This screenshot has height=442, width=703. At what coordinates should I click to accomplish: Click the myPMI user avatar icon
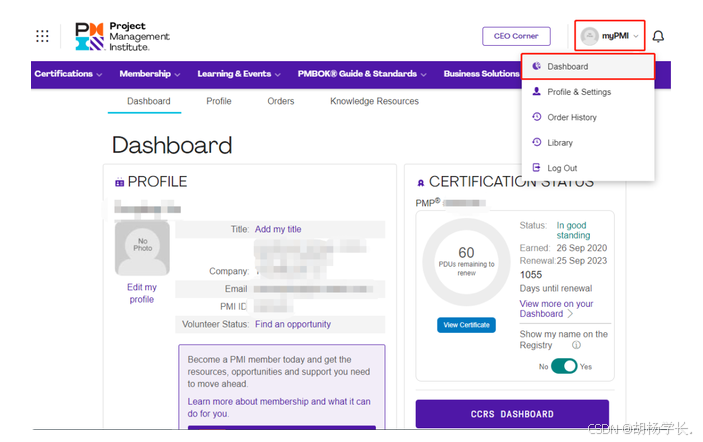pyautogui.click(x=589, y=36)
